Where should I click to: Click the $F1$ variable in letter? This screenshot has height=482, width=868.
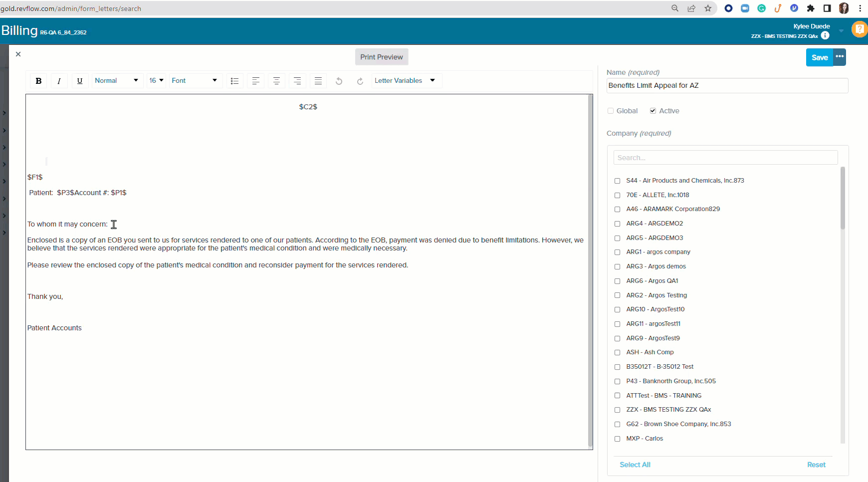[35, 177]
